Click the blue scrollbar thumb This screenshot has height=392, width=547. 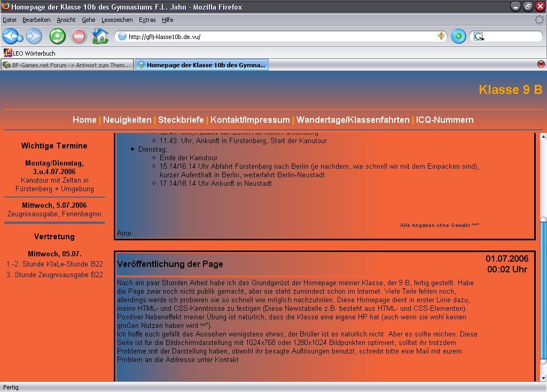click(x=543, y=291)
